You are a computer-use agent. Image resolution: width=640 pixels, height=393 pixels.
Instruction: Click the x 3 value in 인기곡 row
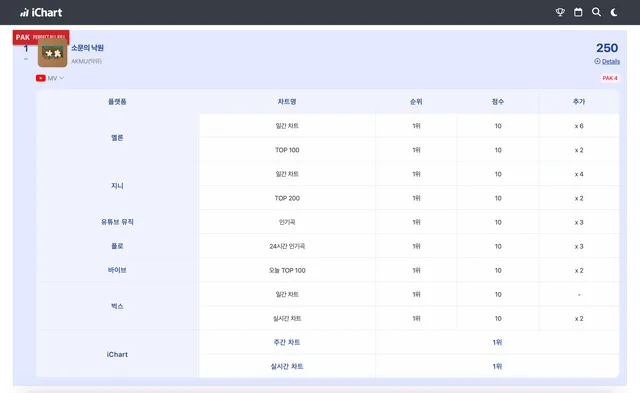point(579,222)
